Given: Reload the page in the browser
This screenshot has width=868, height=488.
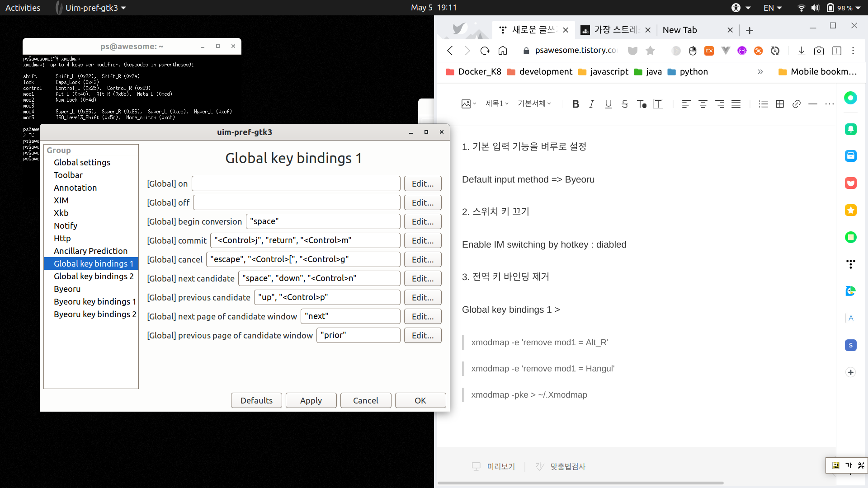Looking at the screenshot, I should coord(485,51).
